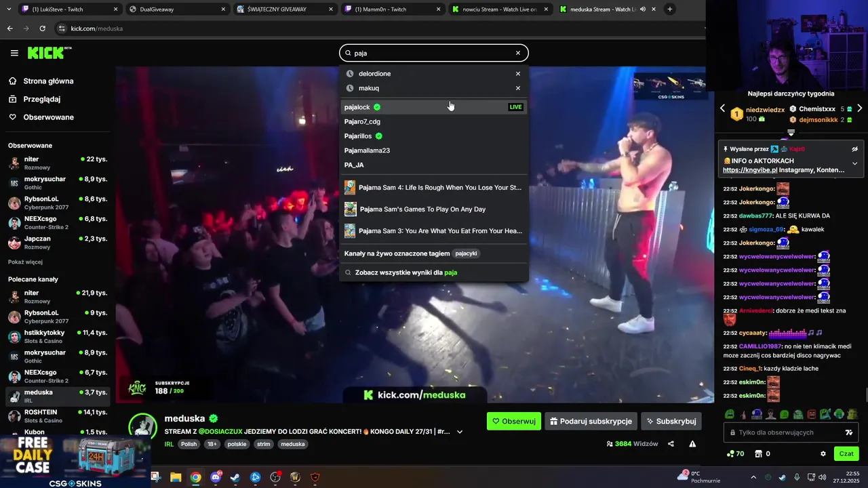Choose the PA_JA search suggestion
This screenshot has height=488, width=868.
[434, 165]
